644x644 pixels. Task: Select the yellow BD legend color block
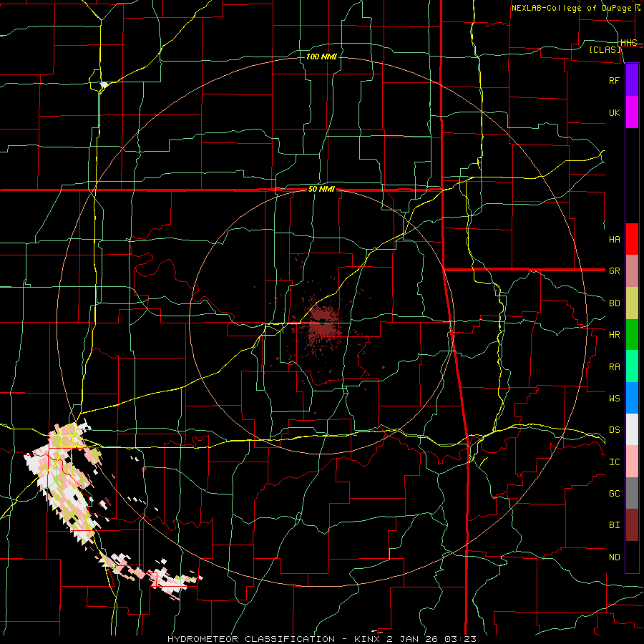[632, 303]
